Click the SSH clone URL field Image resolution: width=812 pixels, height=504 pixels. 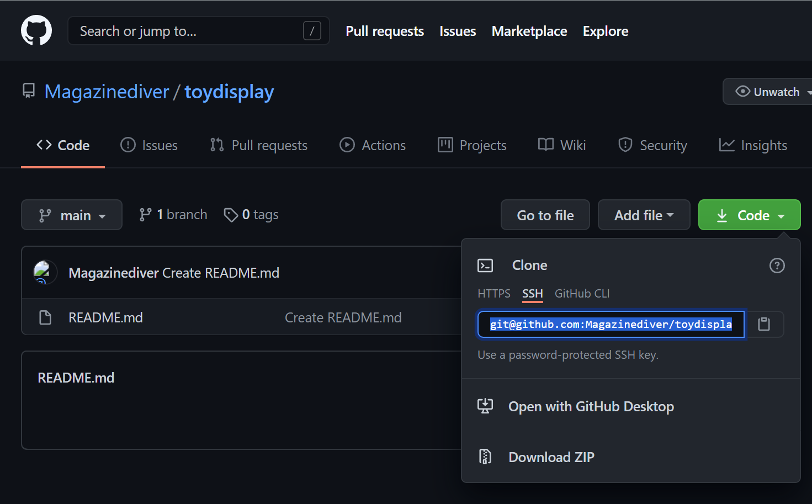click(x=611, y=324)
